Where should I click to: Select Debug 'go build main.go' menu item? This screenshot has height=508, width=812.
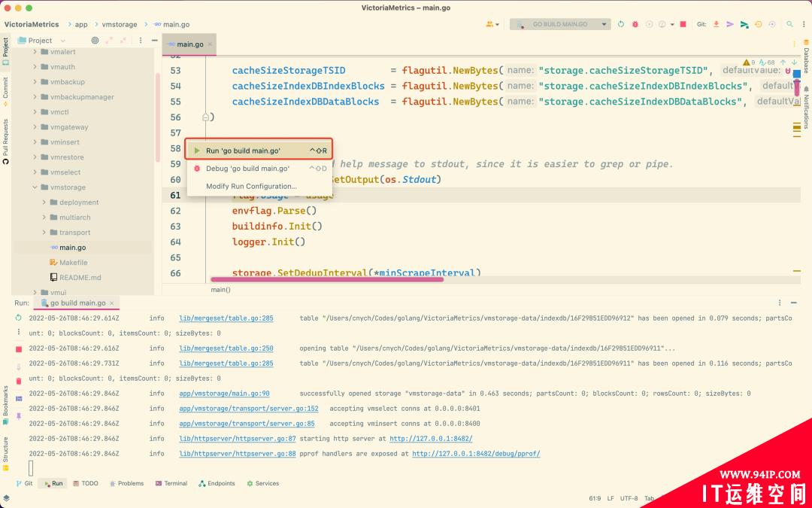point(259,169)
